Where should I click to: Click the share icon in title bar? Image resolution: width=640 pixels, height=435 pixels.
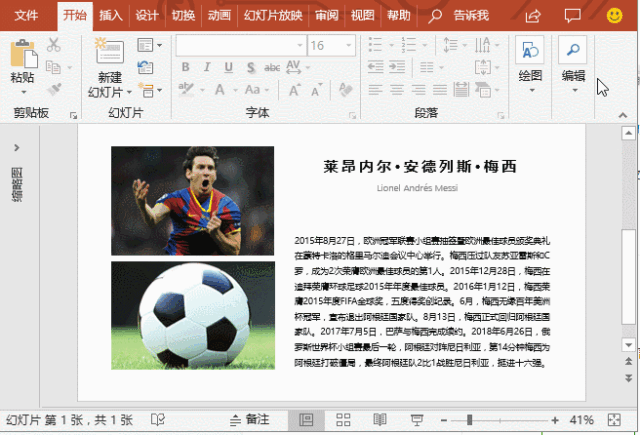tap(533, 16)
